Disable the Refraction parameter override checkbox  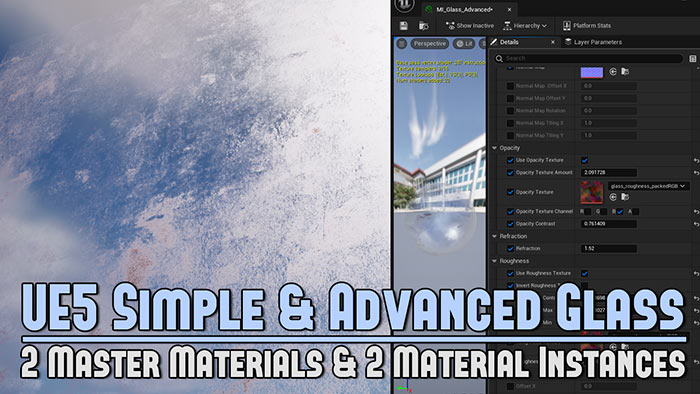click(x=510, y=249)
